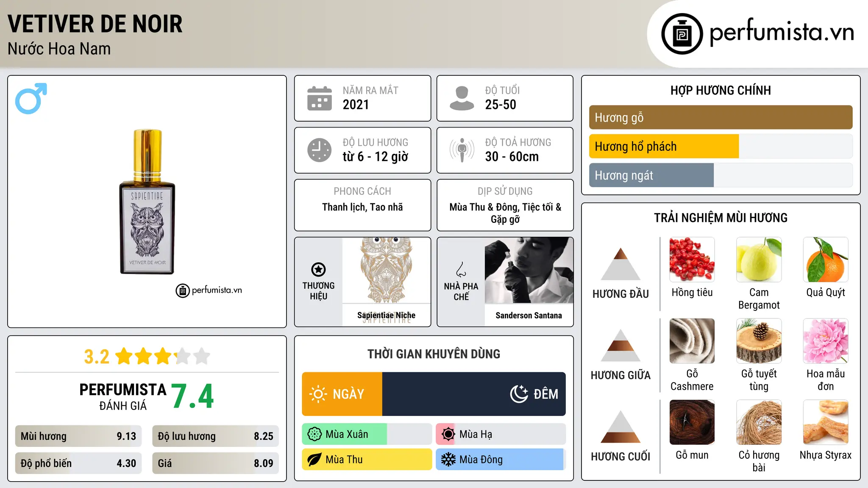Click the Vetiver de Noir bottle photo
Screen dimensions: 868x488
point(147,202)
